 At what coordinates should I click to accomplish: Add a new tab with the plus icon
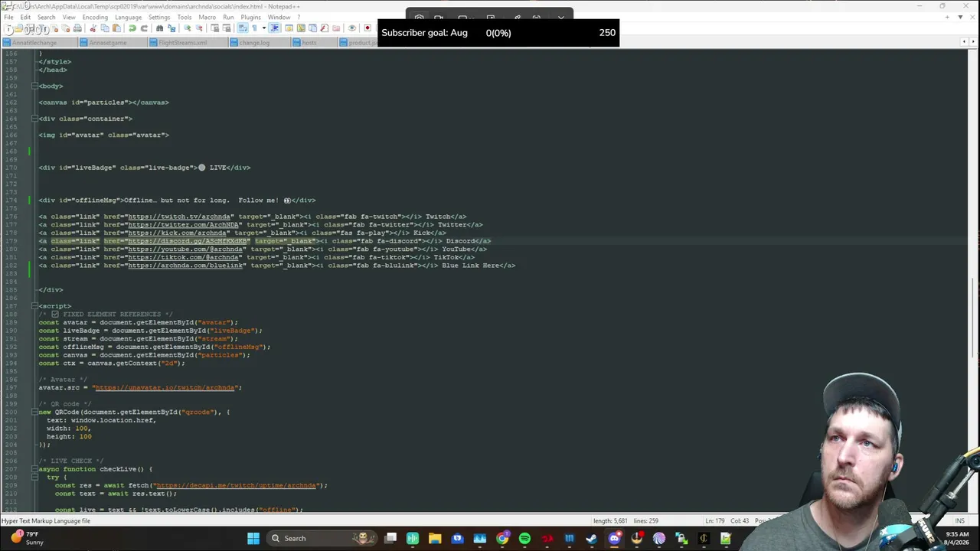[947, 17]
